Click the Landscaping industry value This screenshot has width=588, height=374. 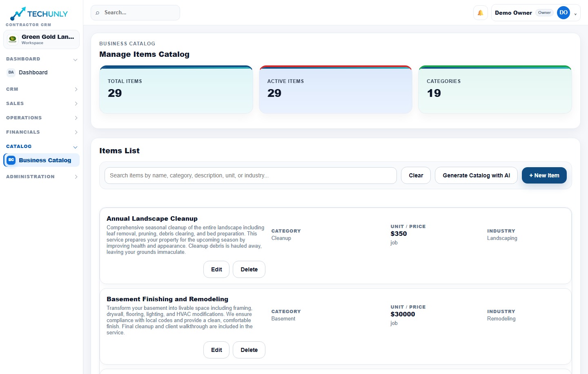502,238
